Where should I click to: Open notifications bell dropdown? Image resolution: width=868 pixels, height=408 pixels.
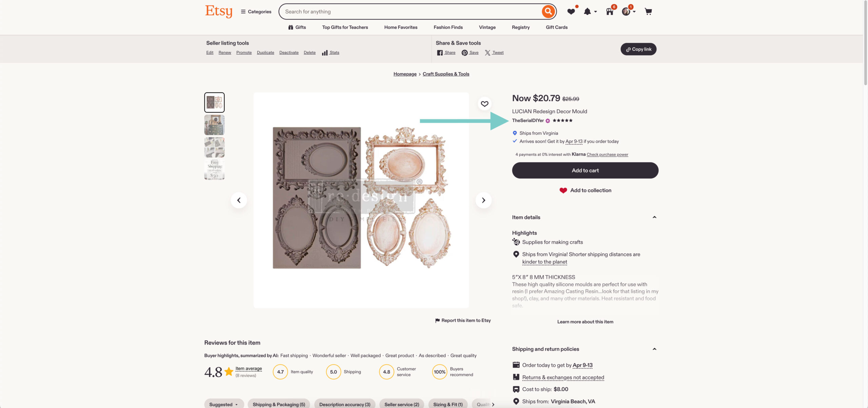tap(590, 12)
